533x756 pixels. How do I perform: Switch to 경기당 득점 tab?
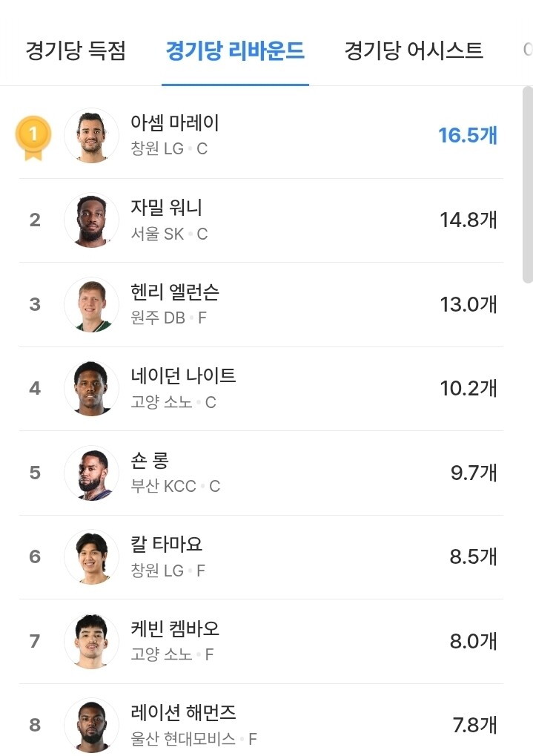coord(76,50)
